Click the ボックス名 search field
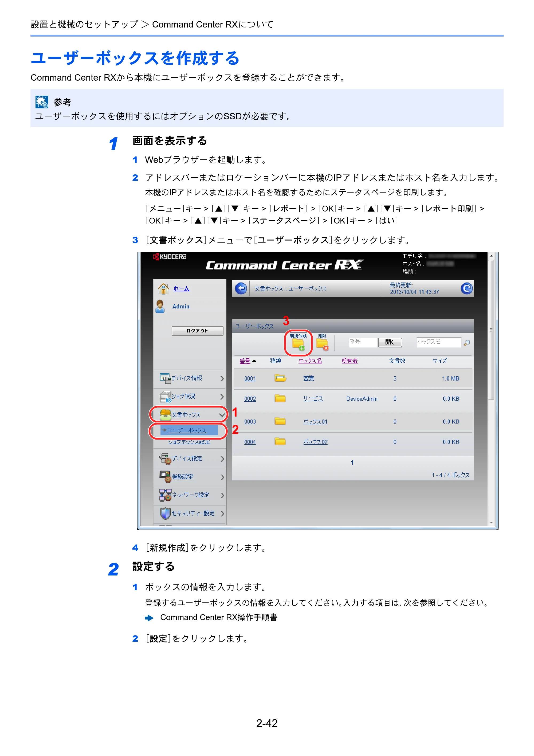This screenshot has width=534, height=756. 439,342
